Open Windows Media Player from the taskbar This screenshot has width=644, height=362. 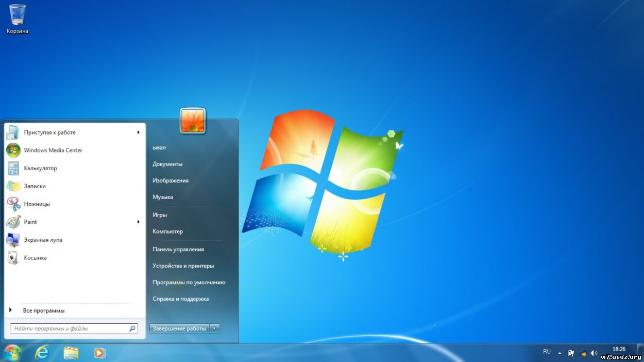[x=99, y=353]
